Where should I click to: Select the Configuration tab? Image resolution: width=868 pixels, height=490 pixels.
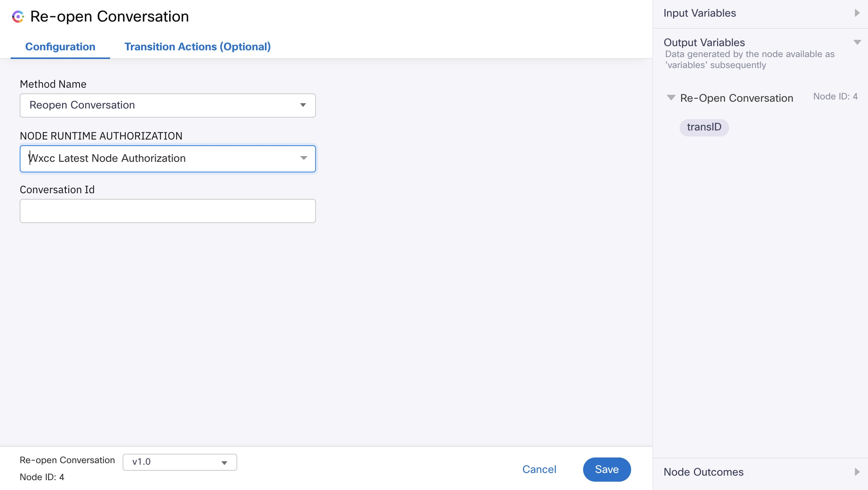(x=60, y=47)
